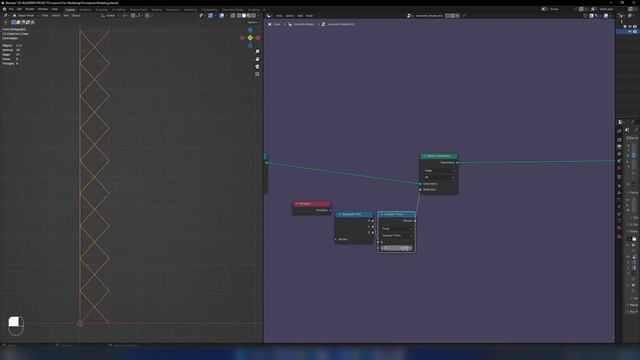Open the Render menu

point(30,9)
